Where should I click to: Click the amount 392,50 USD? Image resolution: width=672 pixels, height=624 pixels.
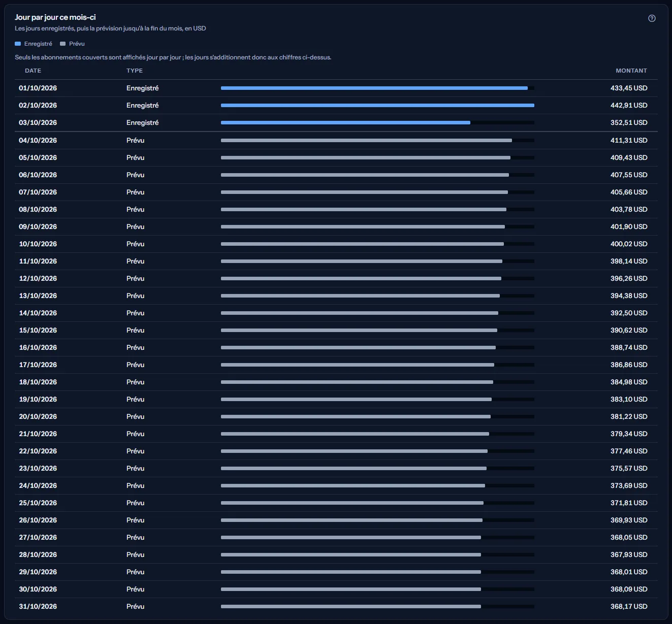[x=629, y=313]
